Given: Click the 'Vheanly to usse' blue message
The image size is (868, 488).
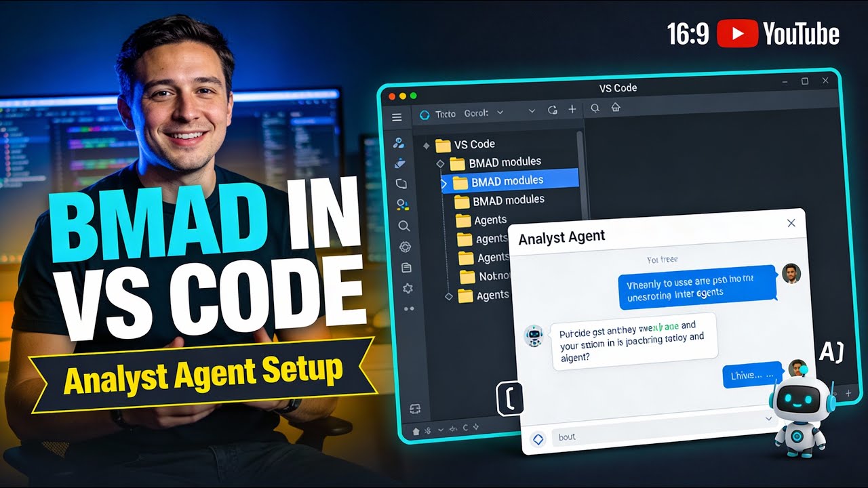Looking at the screenshot, I should tap(697, 285).
